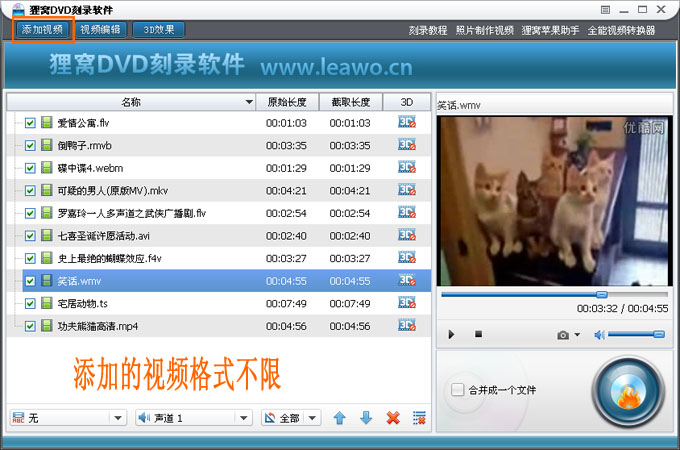680x450 pixels.
Task: Toggle 3D icon for 笑话.wmv
Action: click(407, 280)
